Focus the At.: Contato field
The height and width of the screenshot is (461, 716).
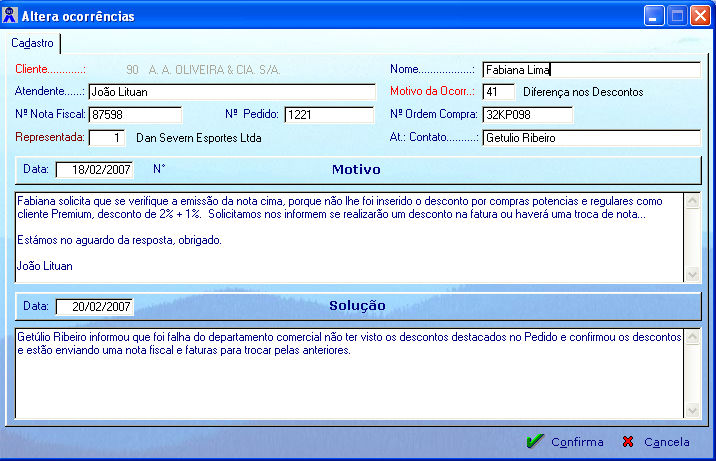[x=590, y=138]
